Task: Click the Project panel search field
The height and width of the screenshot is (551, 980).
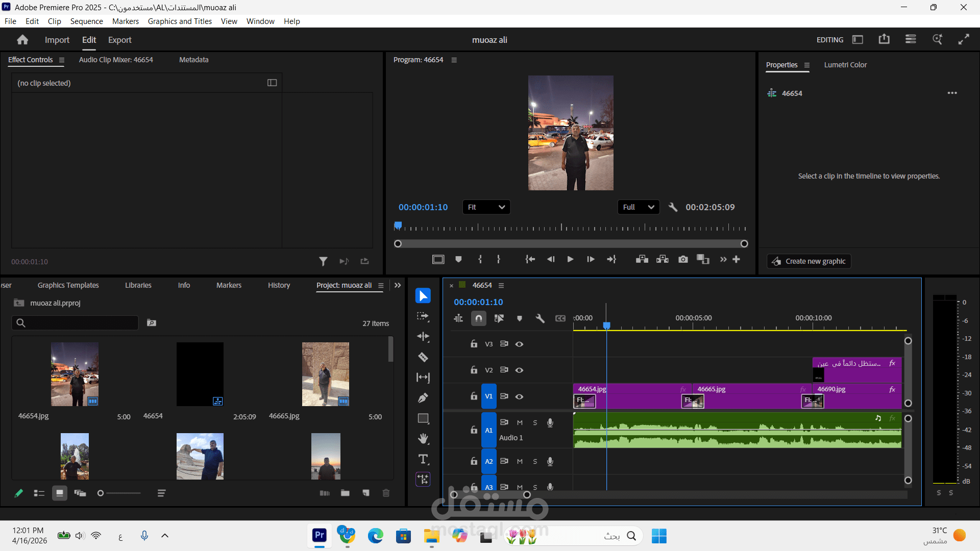Action: click(75, 323)
